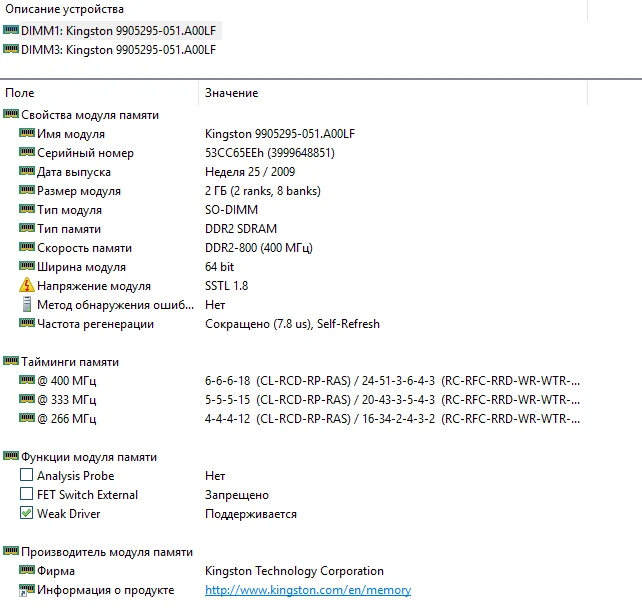Viewport: 642px width, 613px height.
Task: Click the memory module functions section icon
Action: point(11,456)
